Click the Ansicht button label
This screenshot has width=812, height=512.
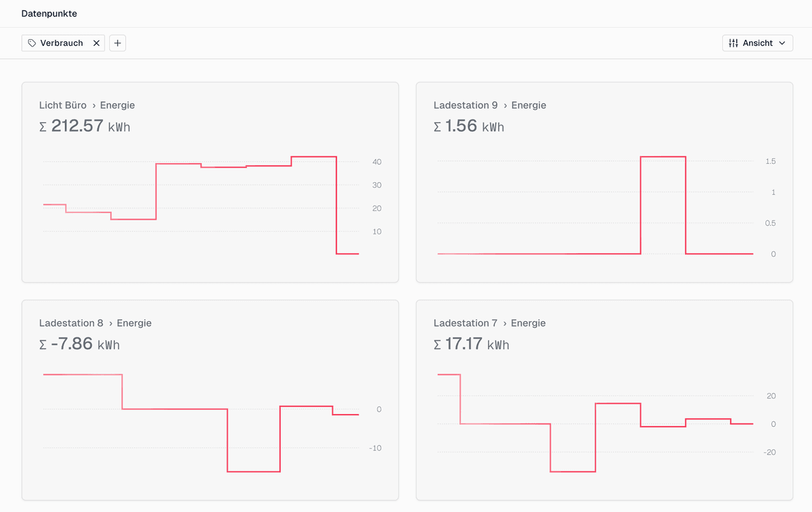(x=758, y=43)
